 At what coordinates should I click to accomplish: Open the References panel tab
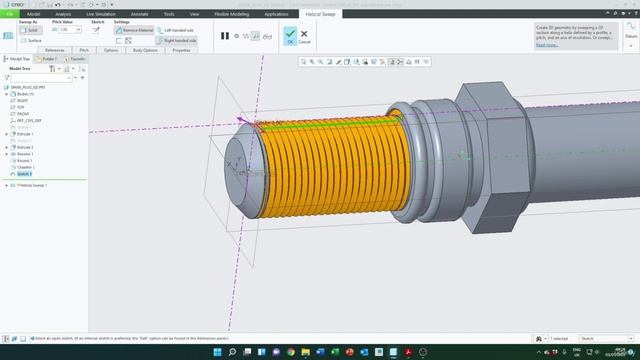point(55,50)
